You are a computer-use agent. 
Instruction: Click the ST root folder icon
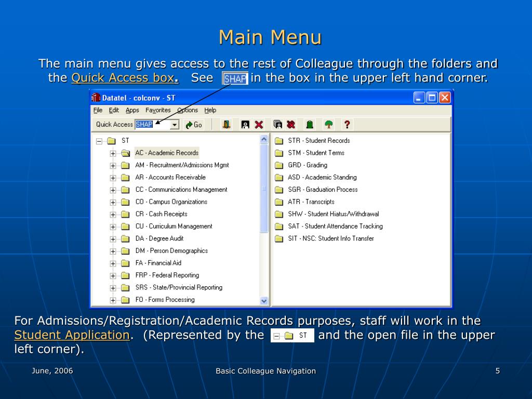[112, 141]
